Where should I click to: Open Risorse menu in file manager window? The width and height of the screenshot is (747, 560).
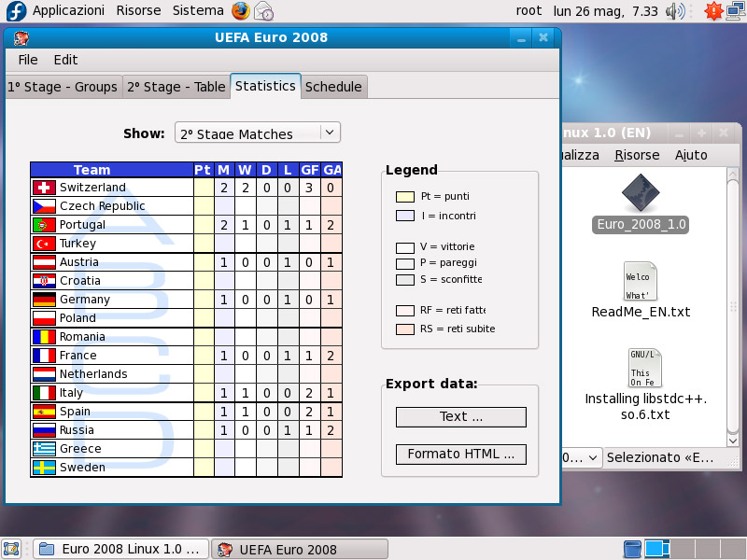[637, 155]
